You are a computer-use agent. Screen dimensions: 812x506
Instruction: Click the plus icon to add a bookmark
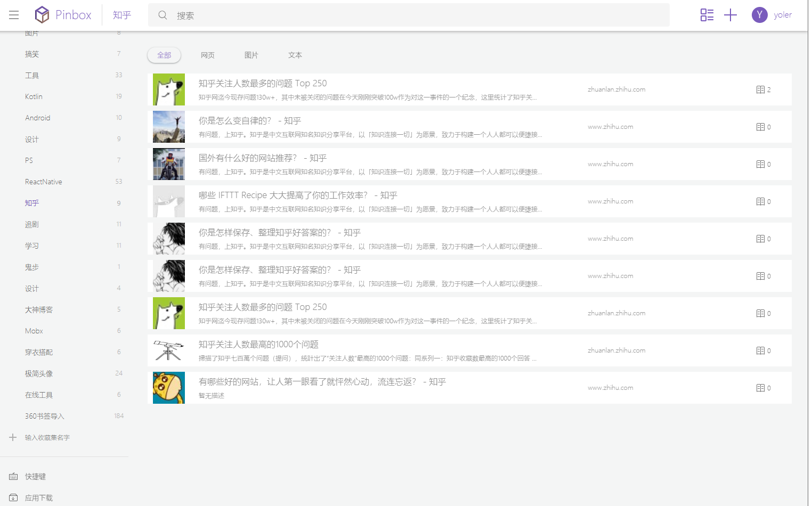730,15
